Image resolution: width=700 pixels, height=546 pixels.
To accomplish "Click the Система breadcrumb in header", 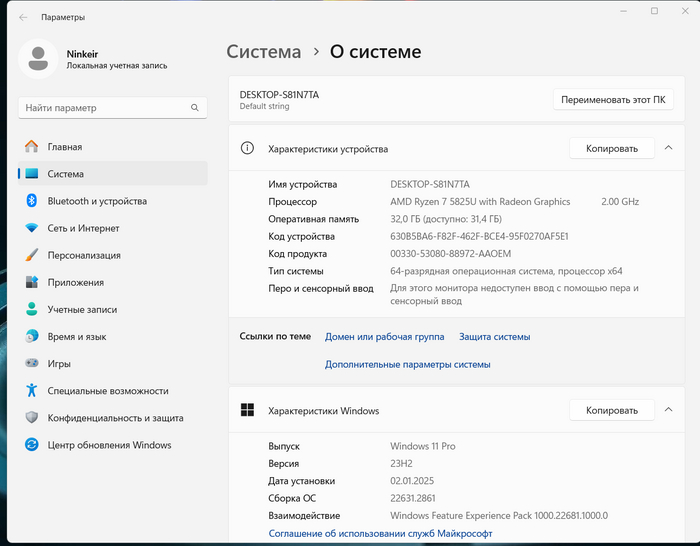I will coord(263,52).
